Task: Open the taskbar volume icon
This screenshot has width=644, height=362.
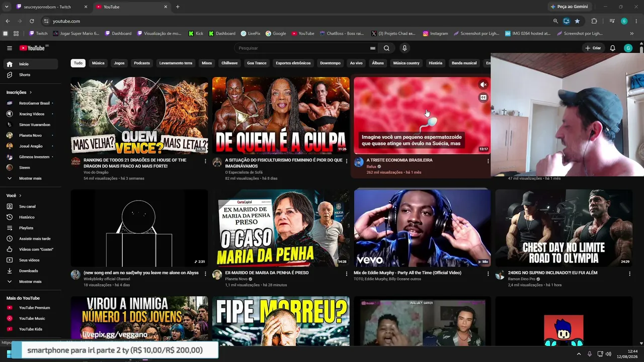Action: tap(608, 354)
